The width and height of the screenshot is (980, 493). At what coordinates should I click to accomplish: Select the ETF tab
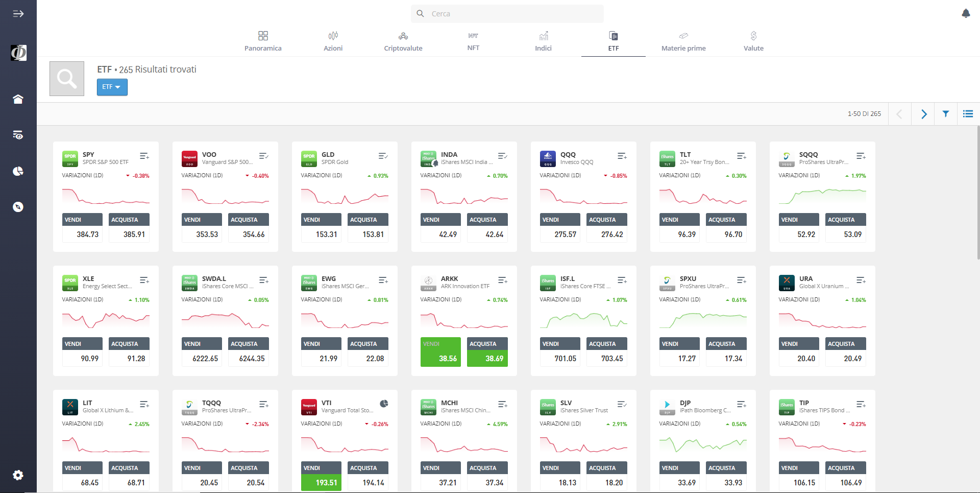click(614, 41)
